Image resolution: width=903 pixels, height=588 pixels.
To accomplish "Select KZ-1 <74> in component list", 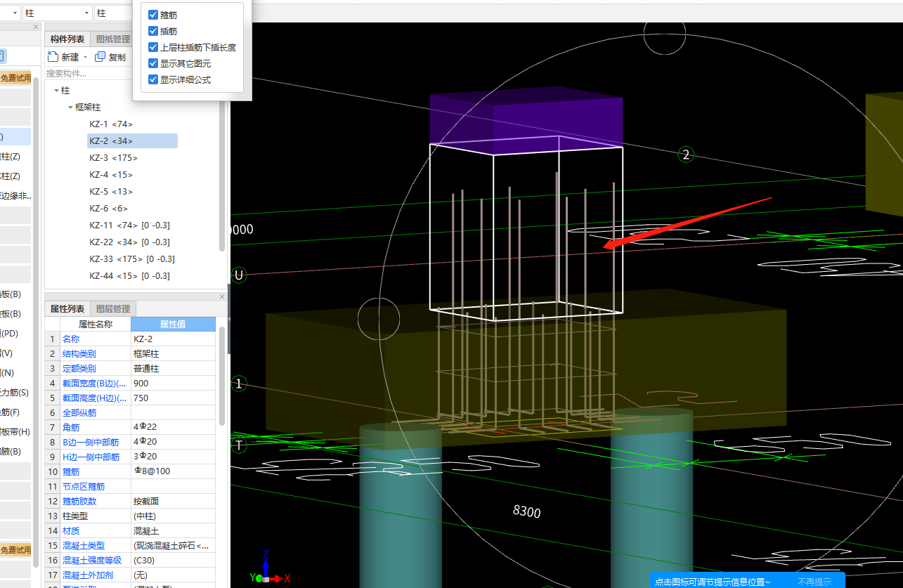I will click(111, 124).
